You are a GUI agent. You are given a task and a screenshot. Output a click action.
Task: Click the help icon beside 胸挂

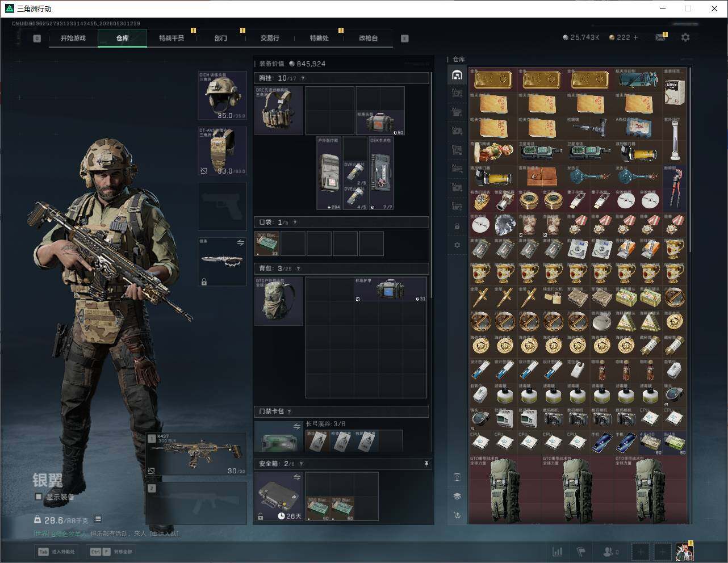tap(303, 78)
